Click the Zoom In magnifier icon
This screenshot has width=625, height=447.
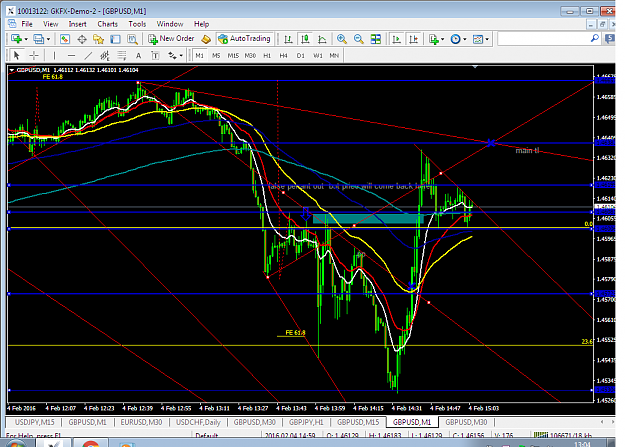pos(342,39)
